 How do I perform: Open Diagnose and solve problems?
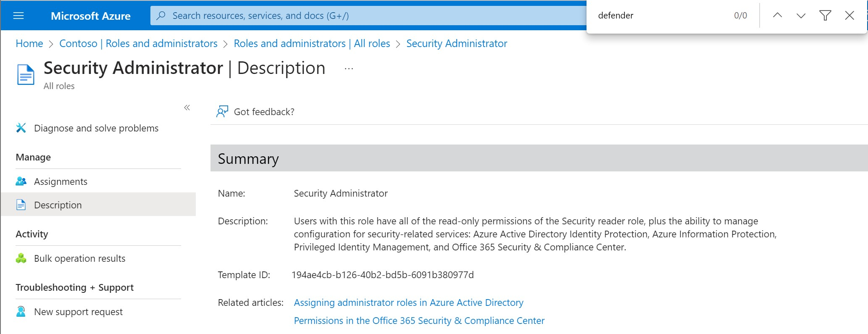[96, 128]
